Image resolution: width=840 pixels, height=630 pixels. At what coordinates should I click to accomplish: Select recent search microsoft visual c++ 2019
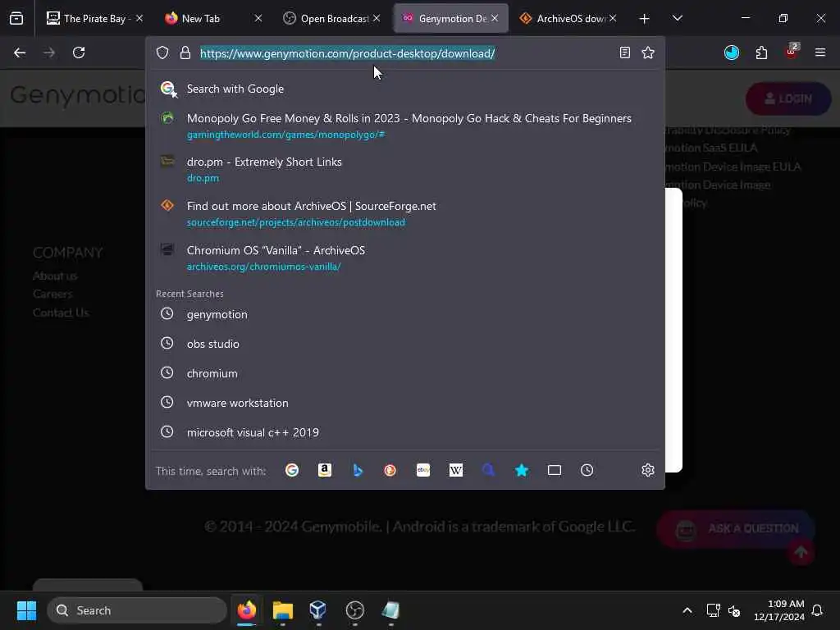(405, 432)
